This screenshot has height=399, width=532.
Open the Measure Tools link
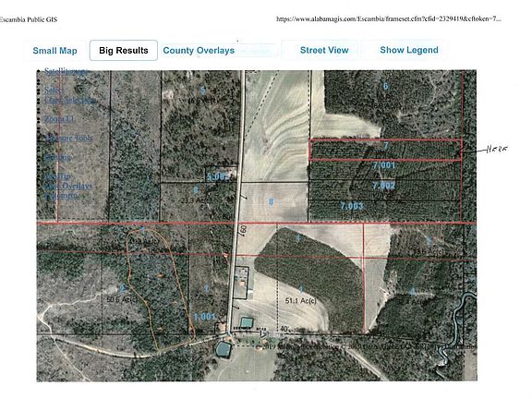[x=68, y=138]
